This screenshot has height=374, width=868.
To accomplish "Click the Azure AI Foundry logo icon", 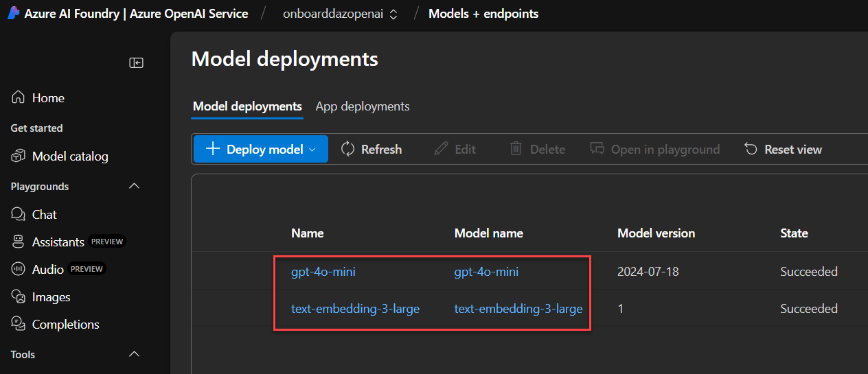I will 13,14.
